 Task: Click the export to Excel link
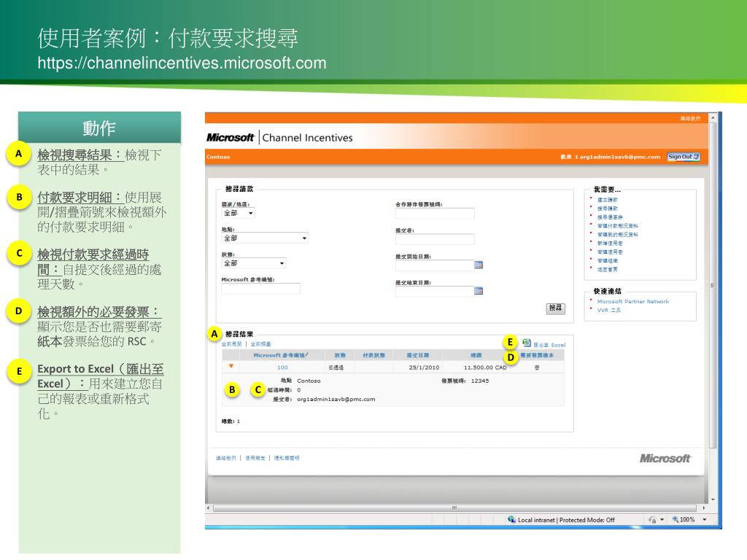pos(549,345)
